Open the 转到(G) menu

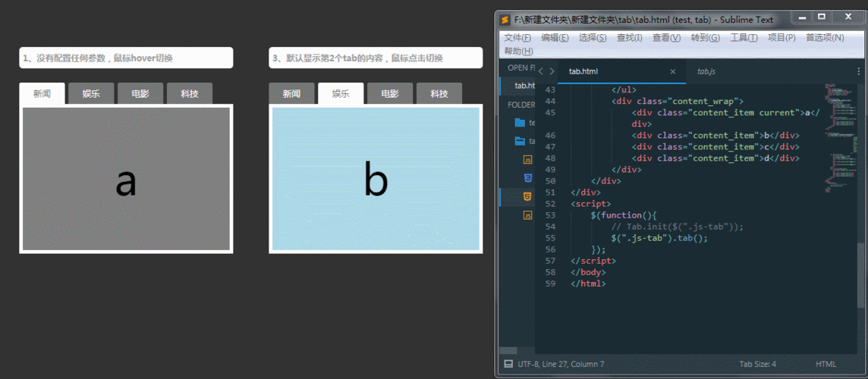click(x=706, y=38)
